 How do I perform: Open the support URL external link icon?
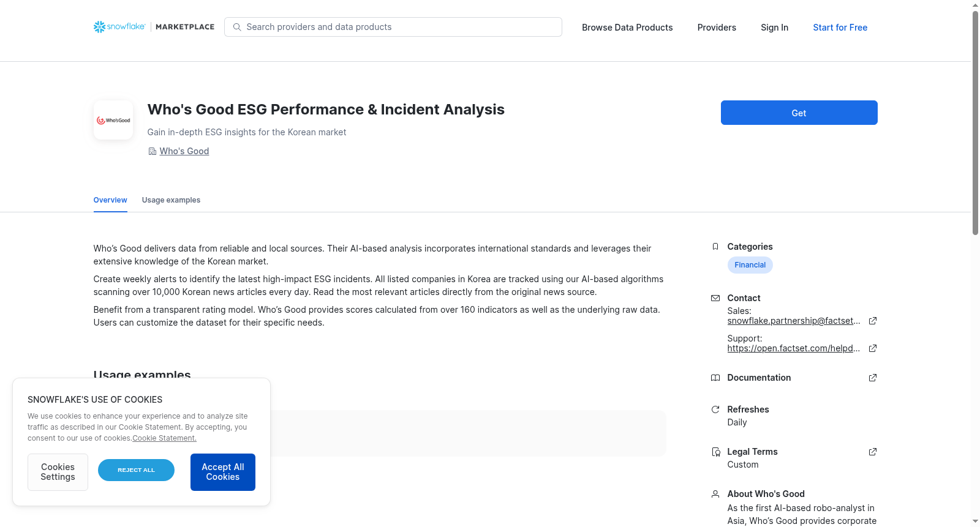pos(873,348)
